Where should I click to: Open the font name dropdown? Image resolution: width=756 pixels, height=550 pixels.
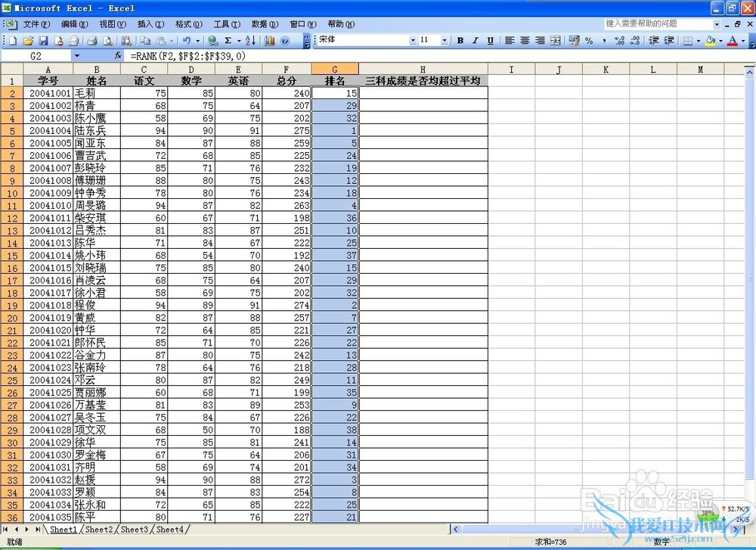coord(413,41)
